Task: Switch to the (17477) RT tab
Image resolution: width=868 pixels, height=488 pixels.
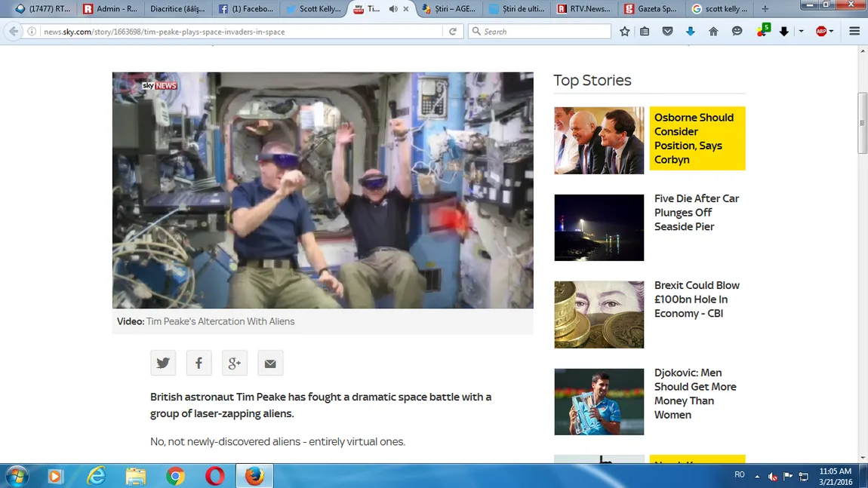Action: [x=42, y=9]
